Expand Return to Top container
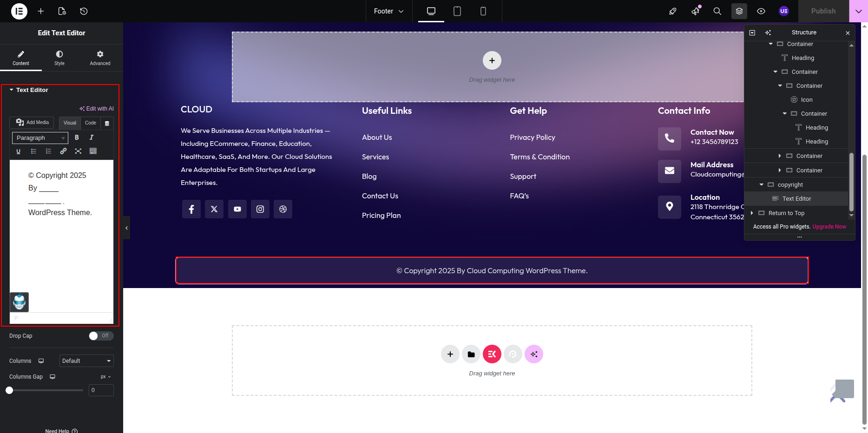 [752, 213]
